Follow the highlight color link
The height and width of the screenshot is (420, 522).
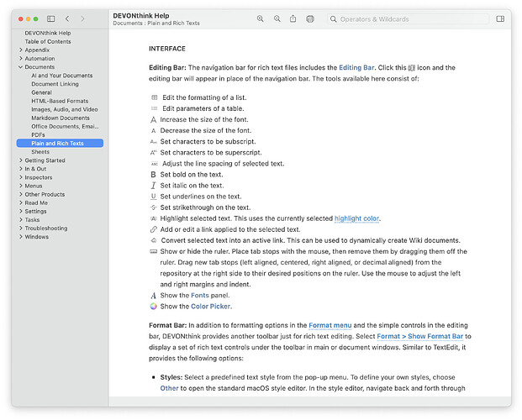click(356, 218)
